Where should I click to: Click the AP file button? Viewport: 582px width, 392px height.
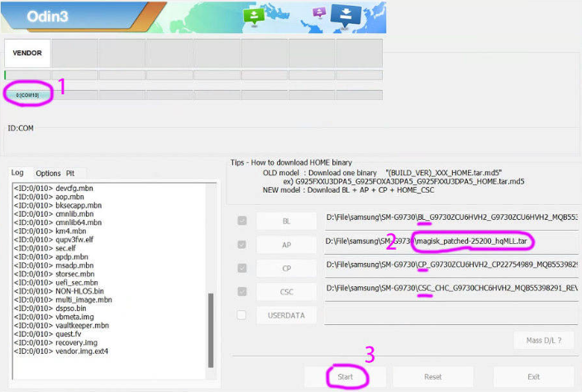[287, 245]
